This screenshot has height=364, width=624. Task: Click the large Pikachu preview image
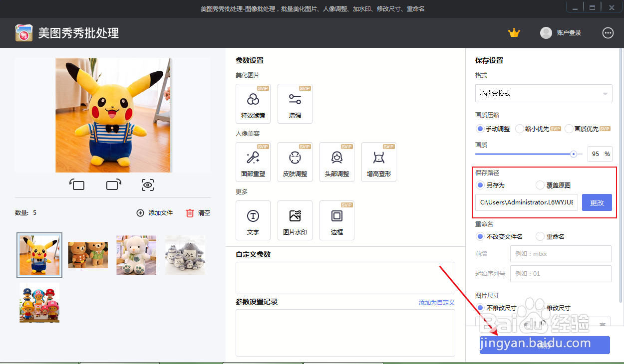pyautogui.click(x=113, y=115)
